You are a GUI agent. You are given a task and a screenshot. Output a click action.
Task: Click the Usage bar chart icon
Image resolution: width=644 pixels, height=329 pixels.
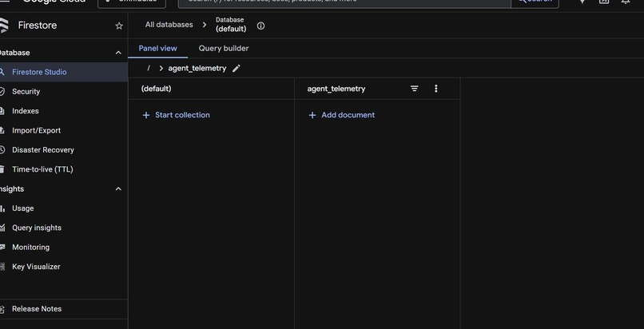click(2, 208)
